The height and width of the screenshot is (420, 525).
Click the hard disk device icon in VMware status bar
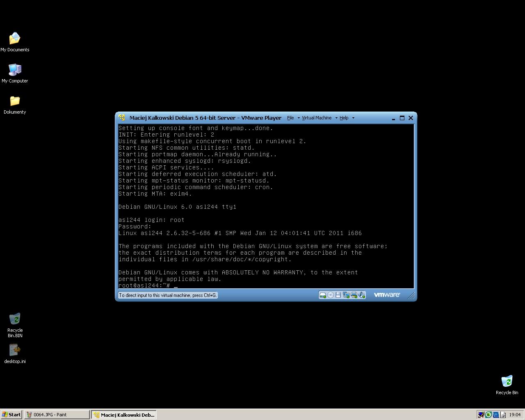pyautogui.click(x=323, y=295)
